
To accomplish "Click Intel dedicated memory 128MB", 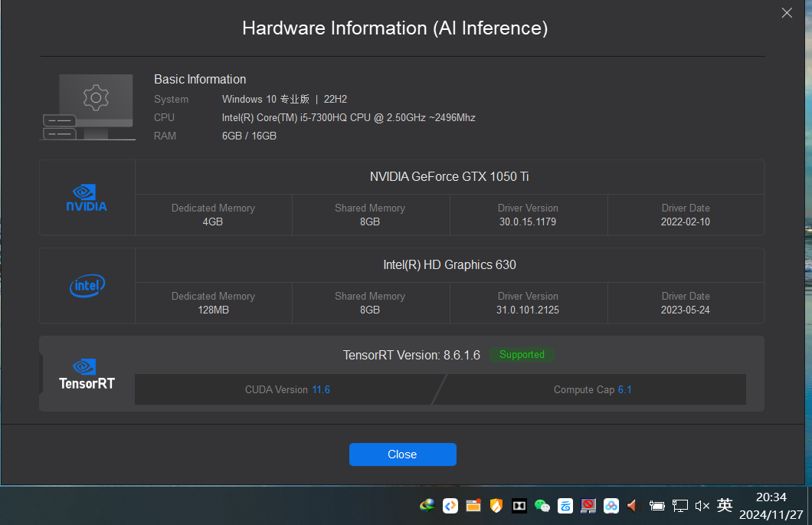I will coord(214,310).
